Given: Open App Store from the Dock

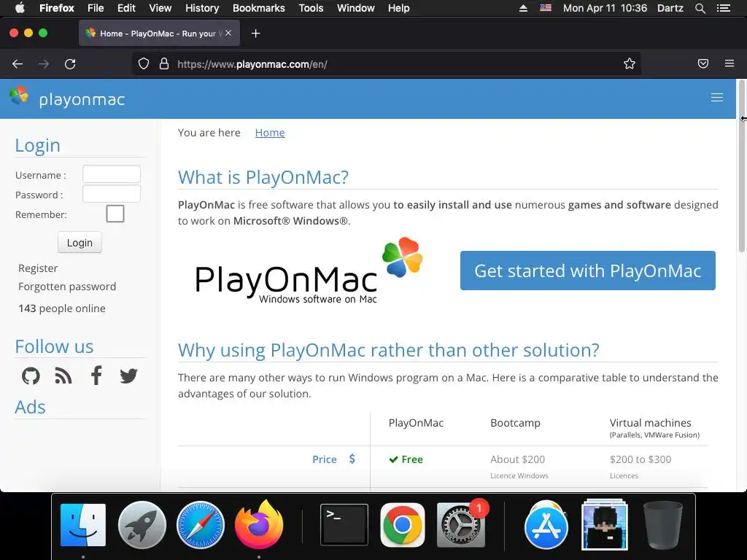Looking at the screenshot, I should (x=546, y=526).
